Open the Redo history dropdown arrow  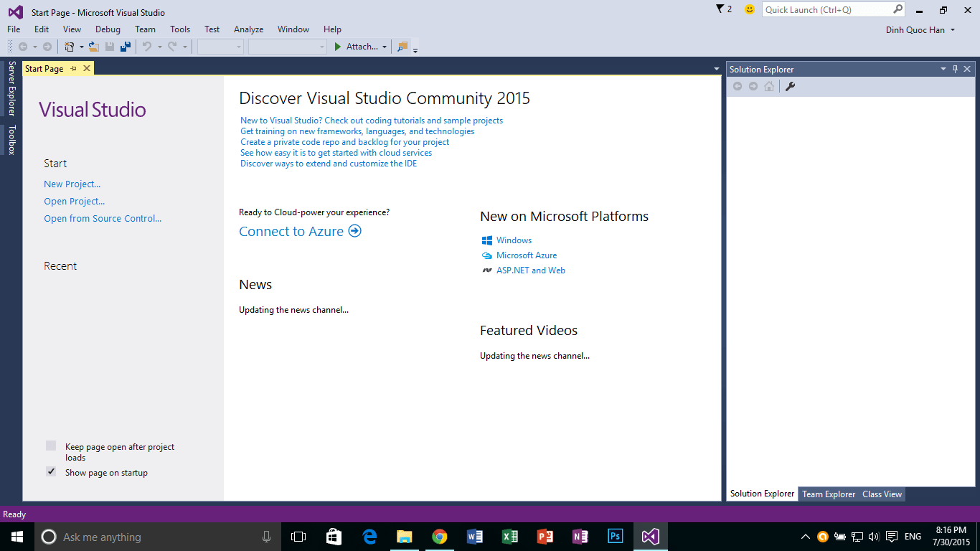pyautogui.click(x=184, y=47)
